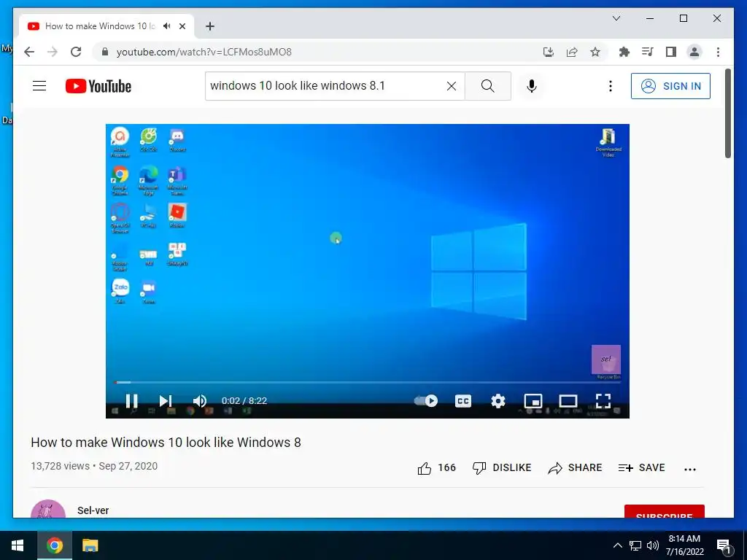Show hidden tray icons chevron
This screenshot has width=747, height=560.
pos(617,545)
